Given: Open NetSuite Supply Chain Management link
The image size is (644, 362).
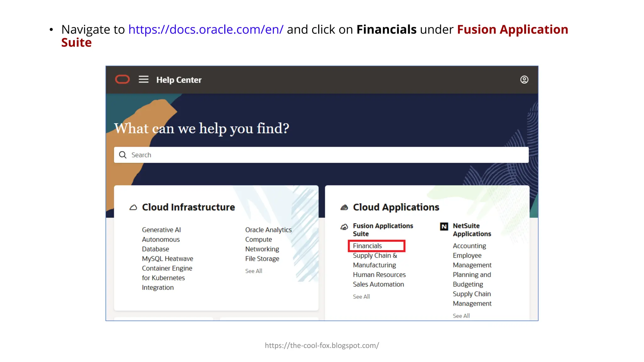Looking at the screenshot, I should pos(472,299).
